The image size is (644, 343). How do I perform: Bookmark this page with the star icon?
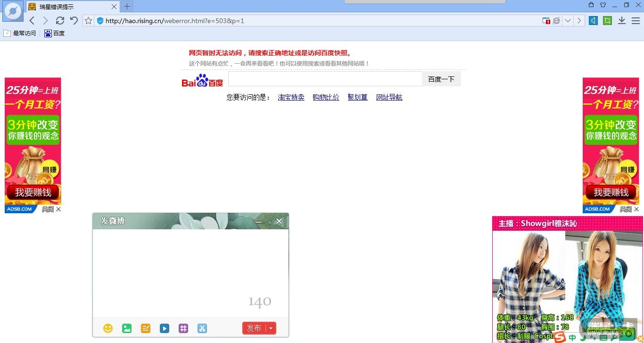coord(88,21)
